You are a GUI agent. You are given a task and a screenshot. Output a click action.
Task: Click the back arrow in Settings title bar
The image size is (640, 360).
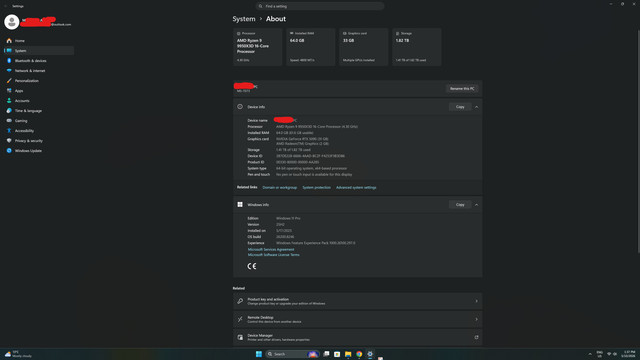6,6
